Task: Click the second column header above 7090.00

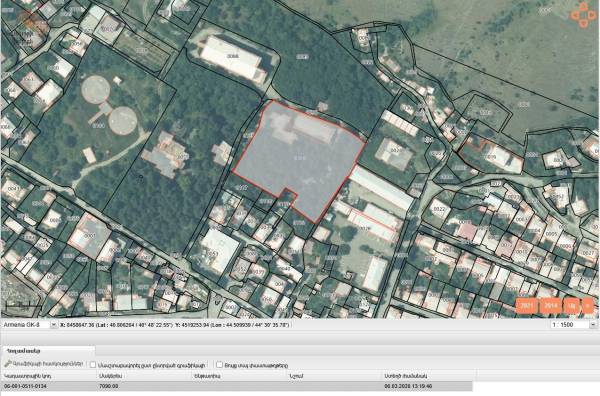Action: 145,376
